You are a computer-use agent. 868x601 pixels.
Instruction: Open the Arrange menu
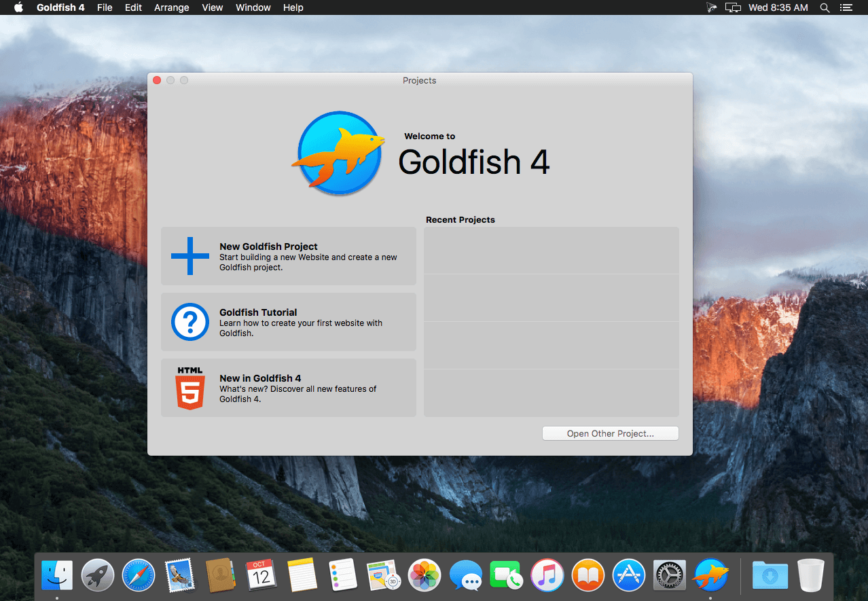[x=172, y=7]
